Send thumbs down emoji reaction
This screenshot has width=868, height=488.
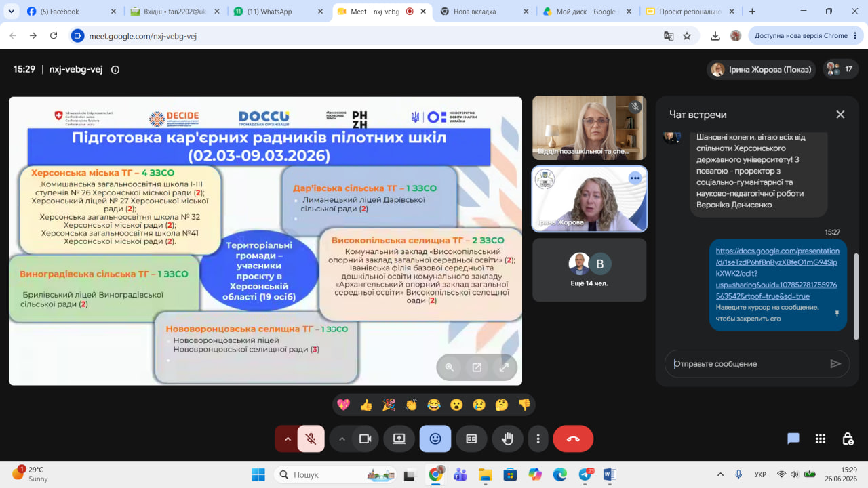point(524,405)
